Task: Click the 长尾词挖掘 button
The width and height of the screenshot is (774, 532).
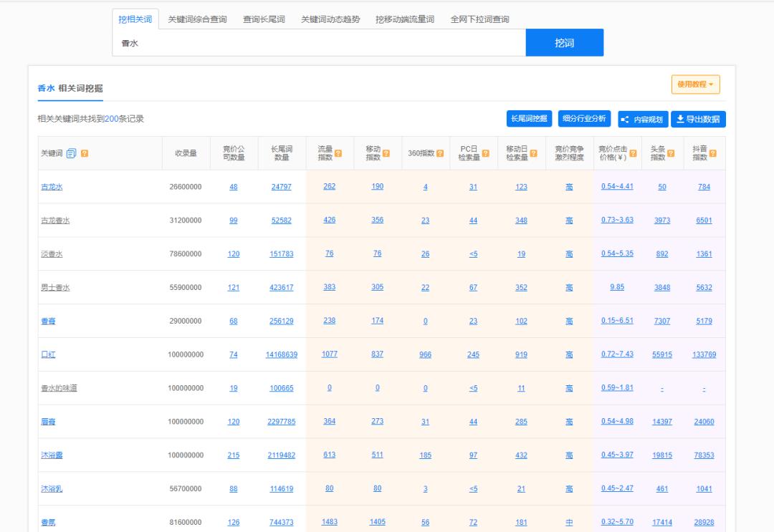Action: pos(529,119)
